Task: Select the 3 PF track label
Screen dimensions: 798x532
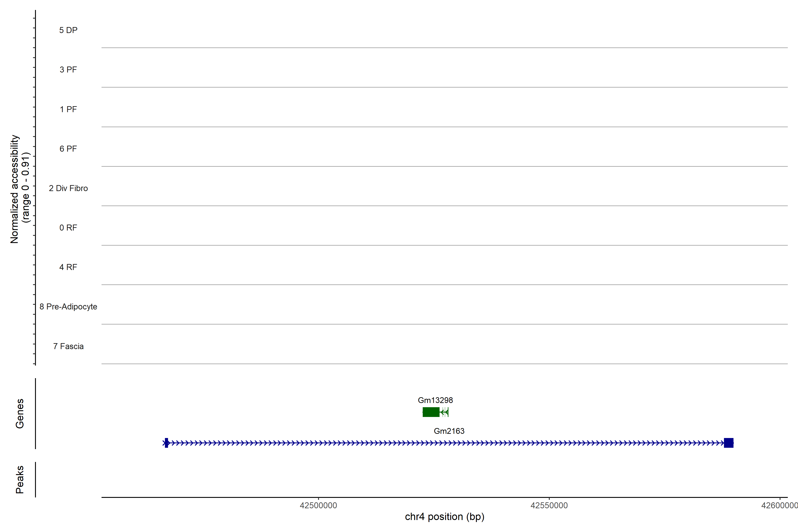Action: click(x=68, y=70)
